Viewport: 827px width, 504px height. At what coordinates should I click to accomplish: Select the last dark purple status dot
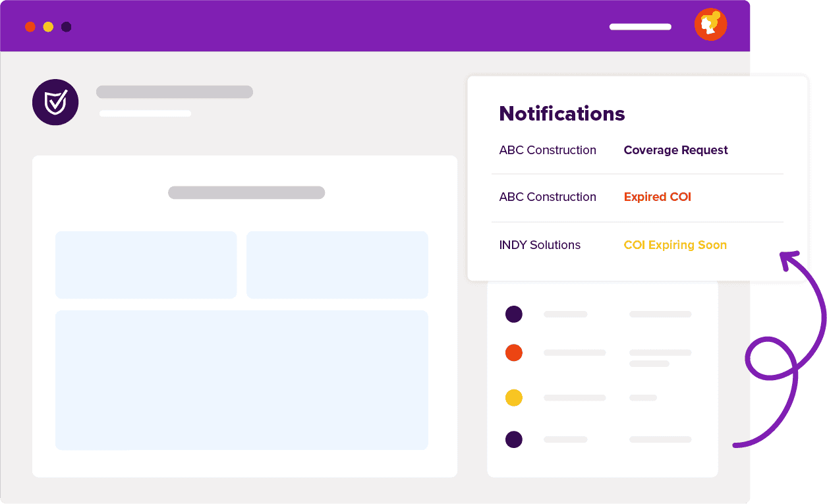click(514, 439)
